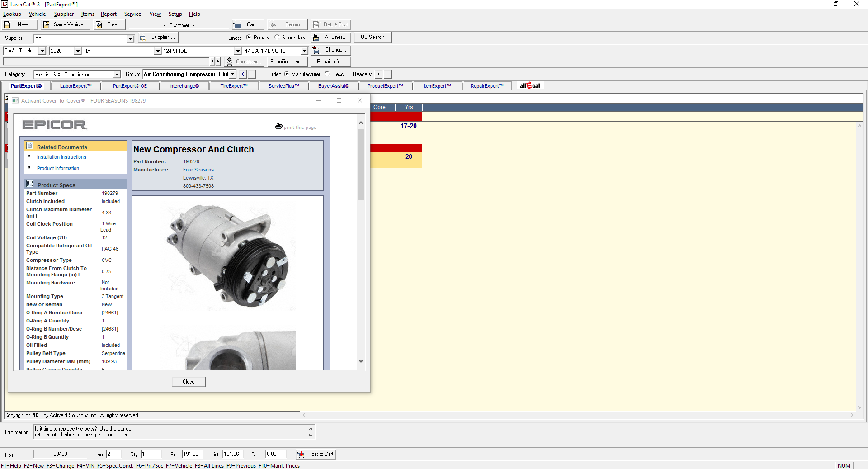Click the Specifications button
868x469 pixels.
tap(287, 62)
